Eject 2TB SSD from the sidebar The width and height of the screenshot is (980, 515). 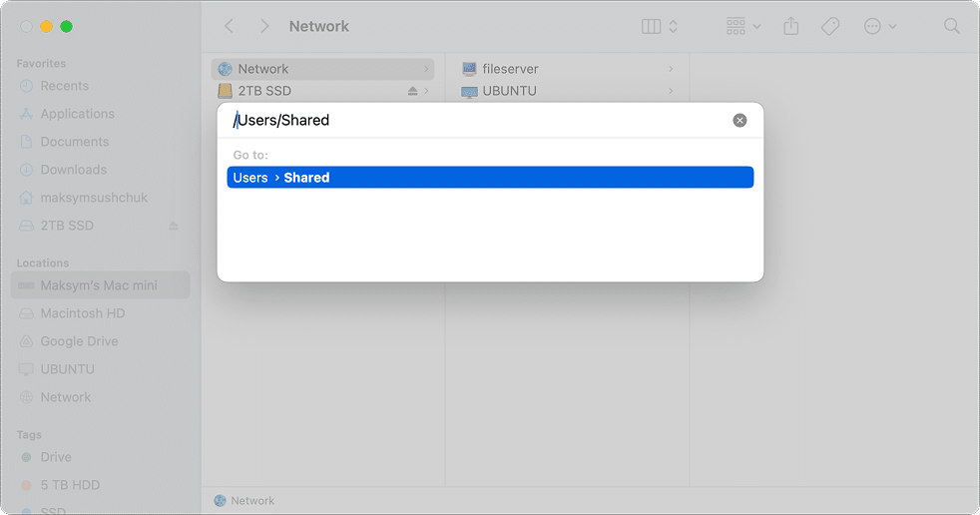pyautogui.click(x=173, y=226)
